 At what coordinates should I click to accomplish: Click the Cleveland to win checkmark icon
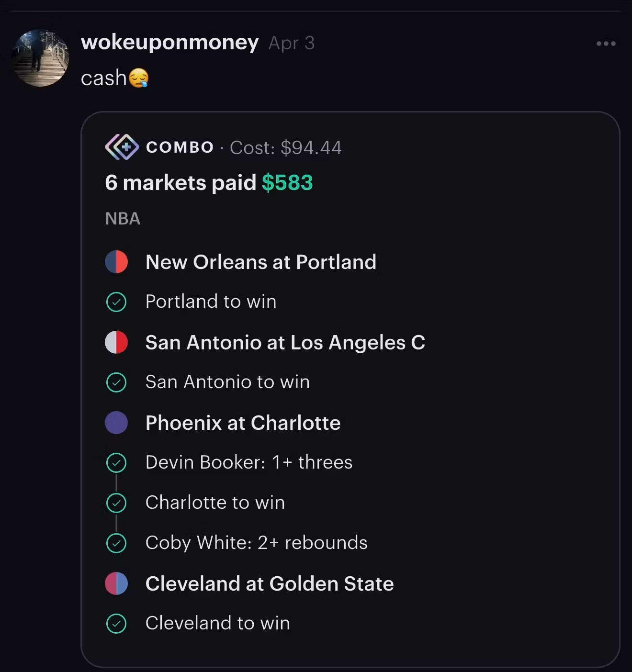coord(116,624)
